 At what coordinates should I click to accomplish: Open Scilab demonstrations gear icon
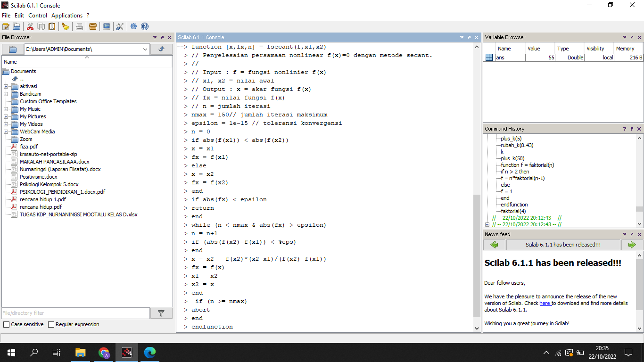click(134, 26)
